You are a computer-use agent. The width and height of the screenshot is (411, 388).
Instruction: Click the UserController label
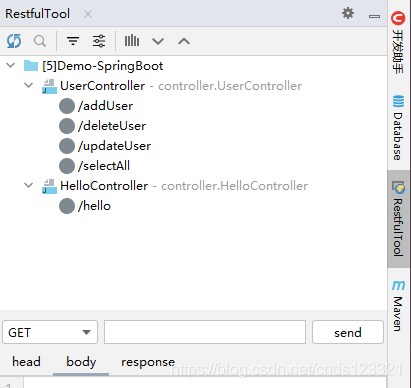[103, 86]
